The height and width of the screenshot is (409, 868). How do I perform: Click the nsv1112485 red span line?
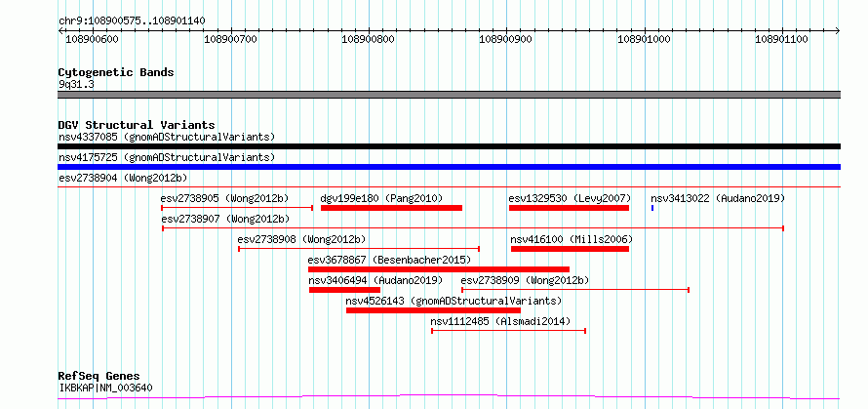tap(509, 331)
